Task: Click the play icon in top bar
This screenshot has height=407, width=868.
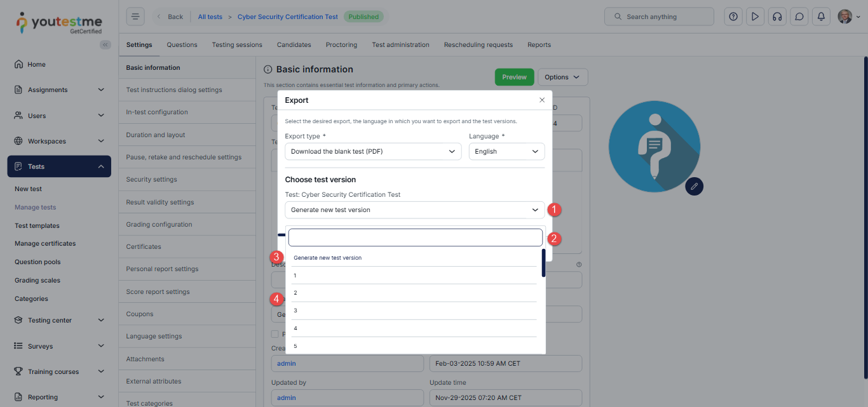Action: pyautogui.click(x=755, y=17)
